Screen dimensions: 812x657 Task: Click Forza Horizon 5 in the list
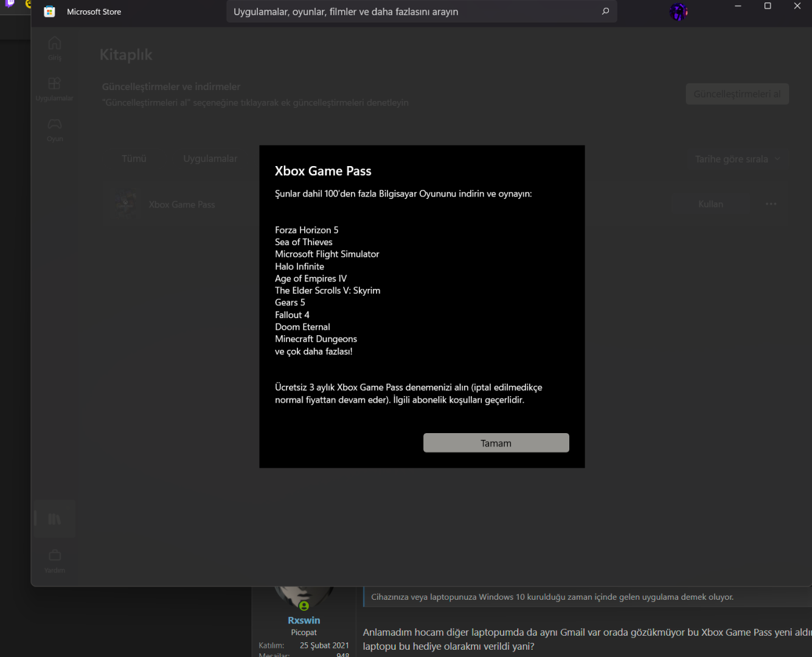click(307, 230)
